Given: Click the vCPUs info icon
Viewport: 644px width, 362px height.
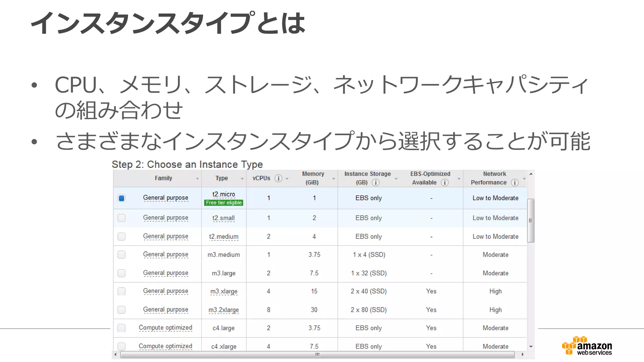Looking at the screenshot, I should (278, 178).
